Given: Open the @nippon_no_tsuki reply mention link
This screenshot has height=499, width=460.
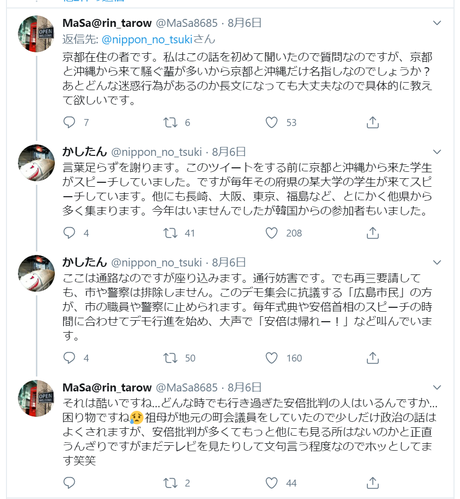Looking at the screenshot, I should pyautogui.click(x=147, y=40).
